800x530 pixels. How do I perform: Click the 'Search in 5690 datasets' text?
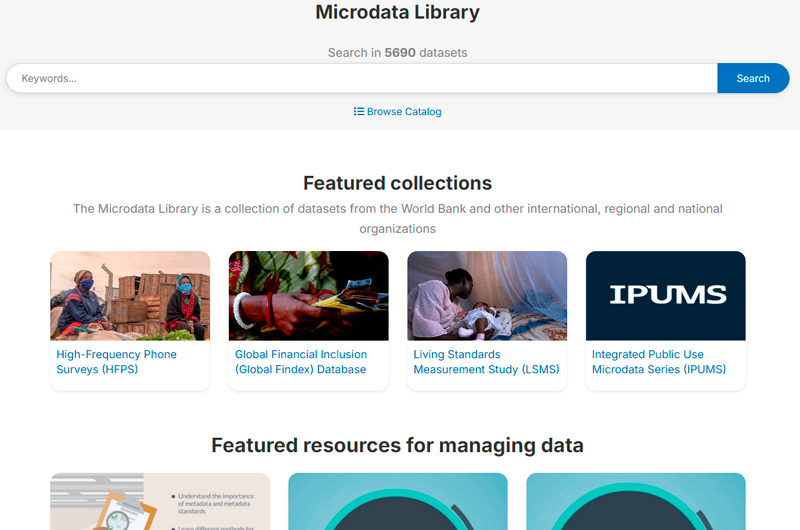coord(397,53)
